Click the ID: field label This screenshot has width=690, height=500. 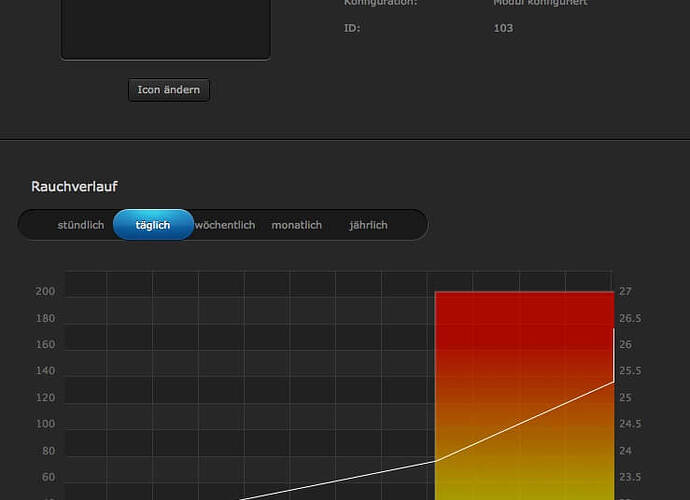pos(352,28)
